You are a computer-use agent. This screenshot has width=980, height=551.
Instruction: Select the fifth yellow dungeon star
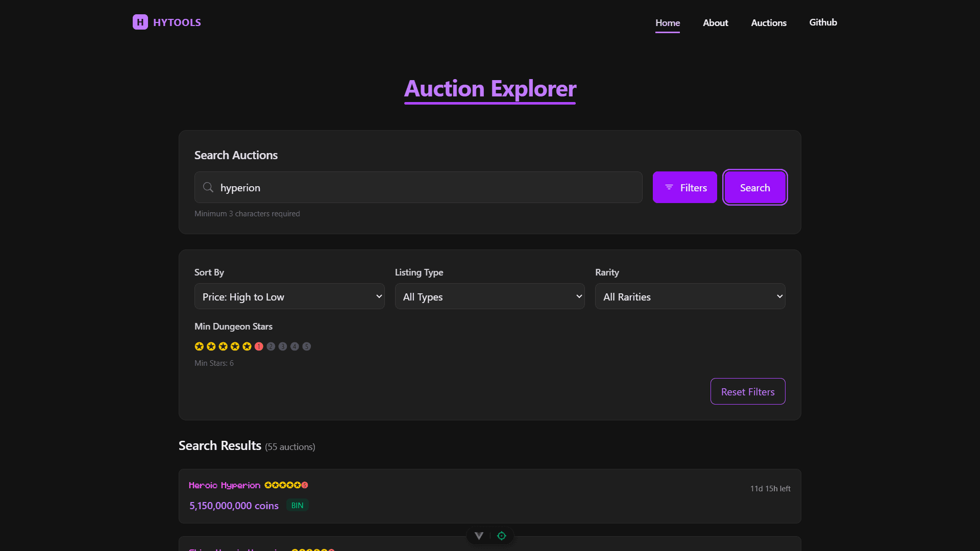247,346
